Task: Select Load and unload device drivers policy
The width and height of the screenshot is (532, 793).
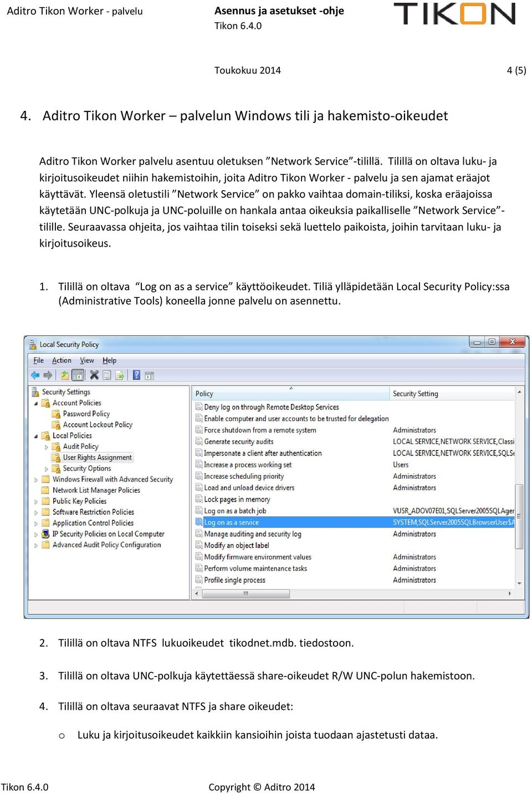Action: pos(249,488)
